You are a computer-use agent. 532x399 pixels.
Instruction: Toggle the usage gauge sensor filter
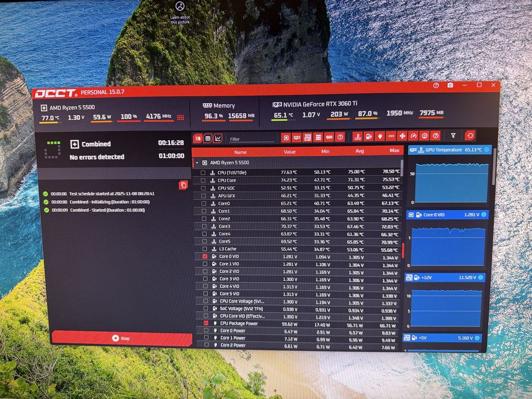pyautogui.click(x=413, y=136)
